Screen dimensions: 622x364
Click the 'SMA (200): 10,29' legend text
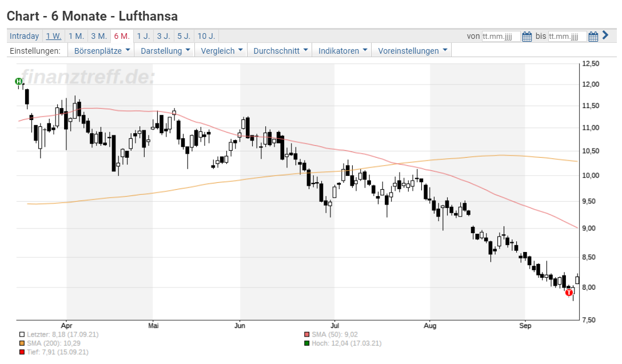point(54,343)
